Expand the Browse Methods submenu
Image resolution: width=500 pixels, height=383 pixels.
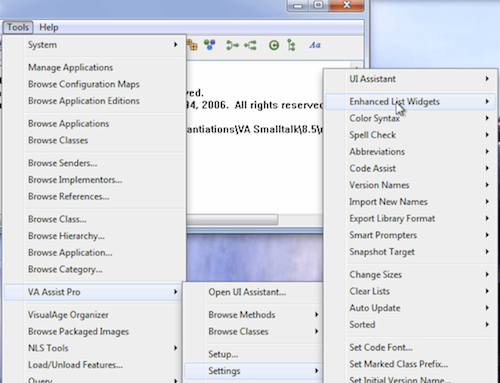[x=253, y=315]
